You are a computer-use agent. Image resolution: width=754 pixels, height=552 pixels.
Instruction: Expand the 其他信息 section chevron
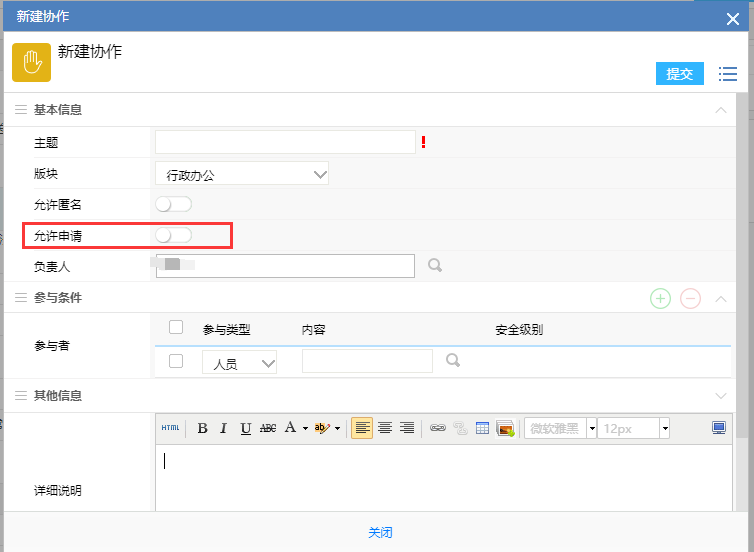coord(721,396)
